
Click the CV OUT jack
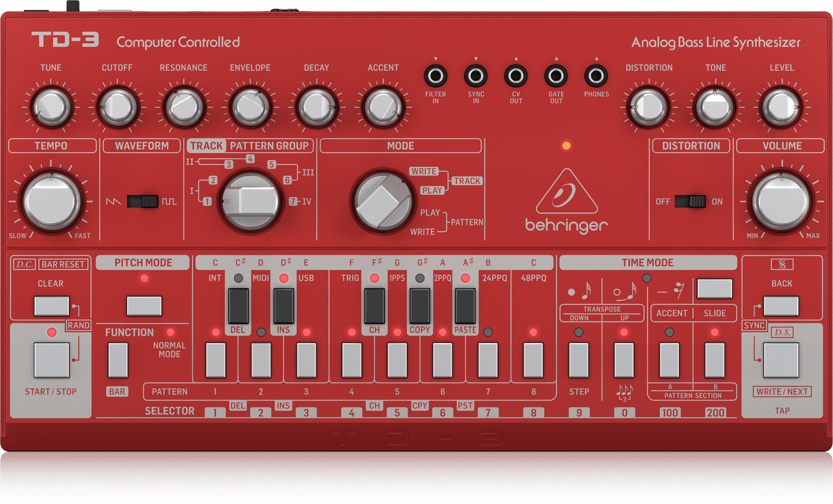coord(516,76)
